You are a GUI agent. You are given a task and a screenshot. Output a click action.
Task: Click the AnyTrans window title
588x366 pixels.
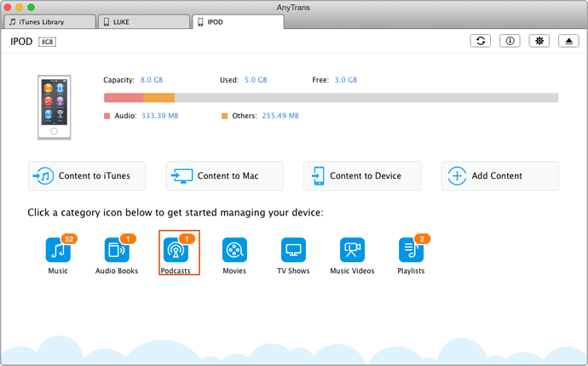click(293, 8)
